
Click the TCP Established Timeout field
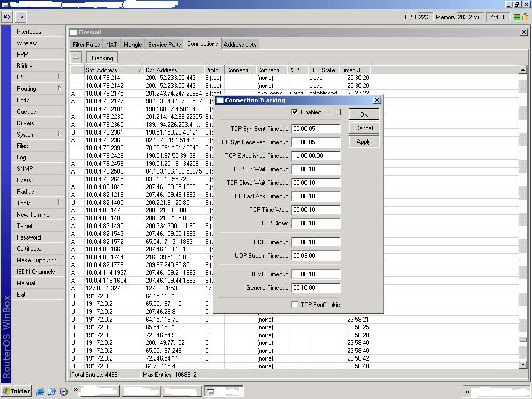coord(315,156)
